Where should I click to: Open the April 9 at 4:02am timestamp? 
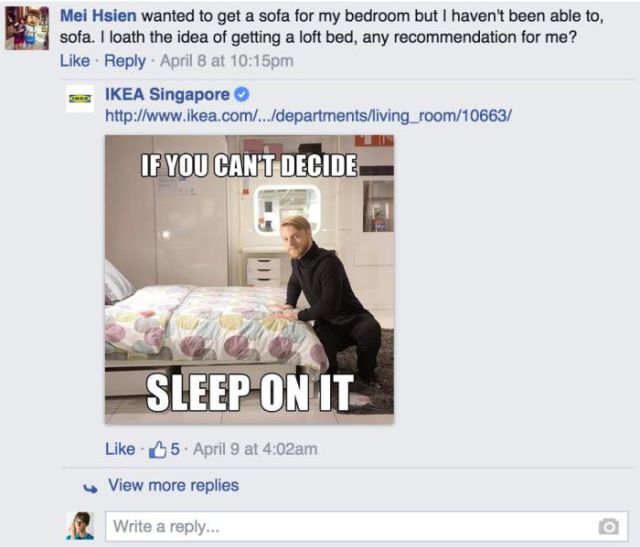tap(255, 449)
